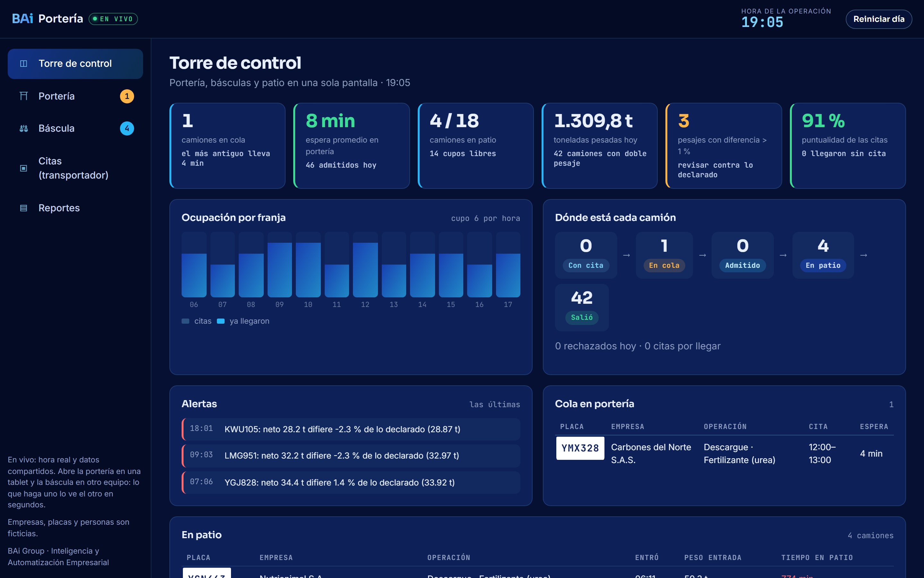Click 'Carbones del Norte S.A.S.' in queue table

coord(651,453)
